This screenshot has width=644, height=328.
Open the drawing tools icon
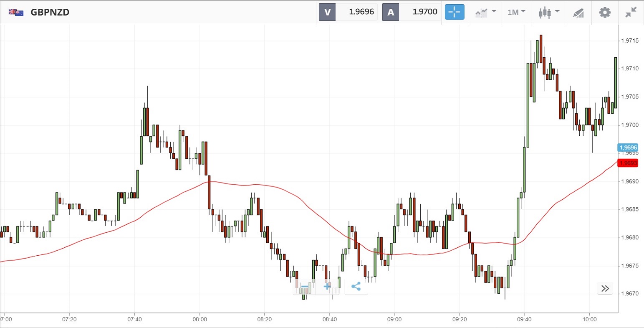(578, 13)
